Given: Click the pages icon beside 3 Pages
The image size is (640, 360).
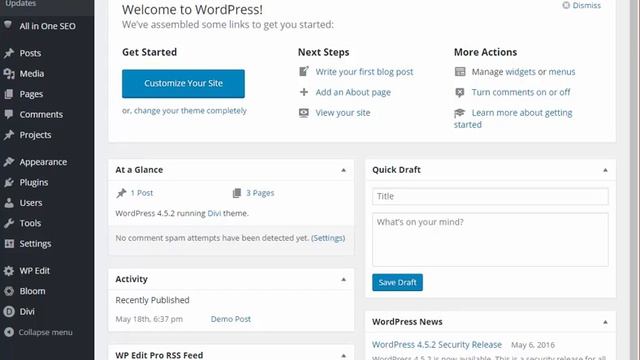Looking at the screenshot, I should click(x=237, y=193).
